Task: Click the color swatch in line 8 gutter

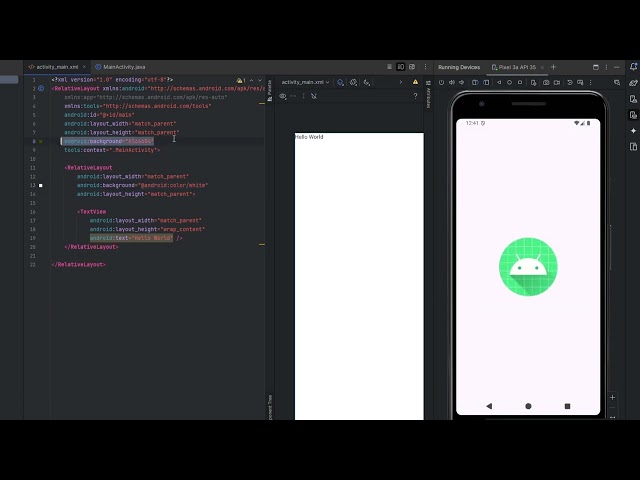Action: pos(40,141)
